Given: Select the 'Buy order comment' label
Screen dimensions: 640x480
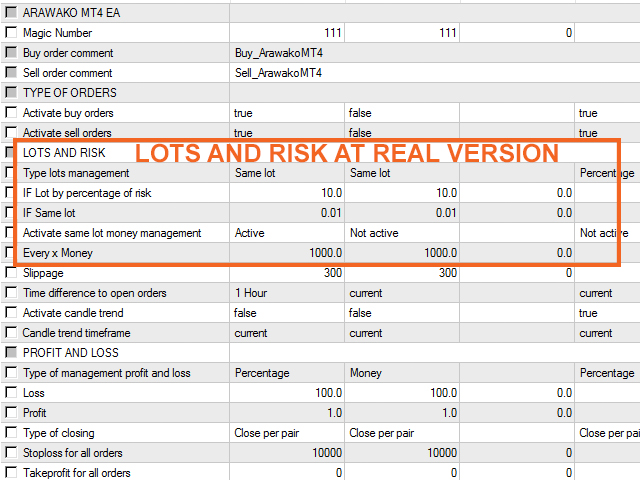Looking at the screenshot, I should [68, 53].
